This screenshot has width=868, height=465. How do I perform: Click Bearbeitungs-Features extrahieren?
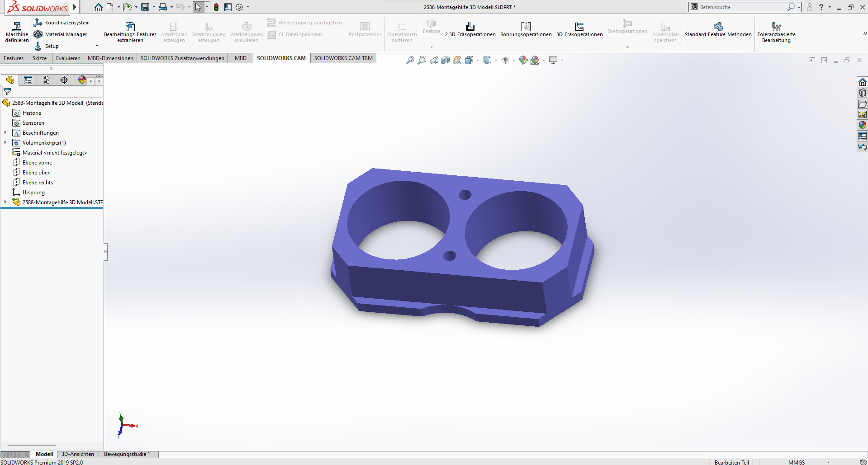point(130,32)
